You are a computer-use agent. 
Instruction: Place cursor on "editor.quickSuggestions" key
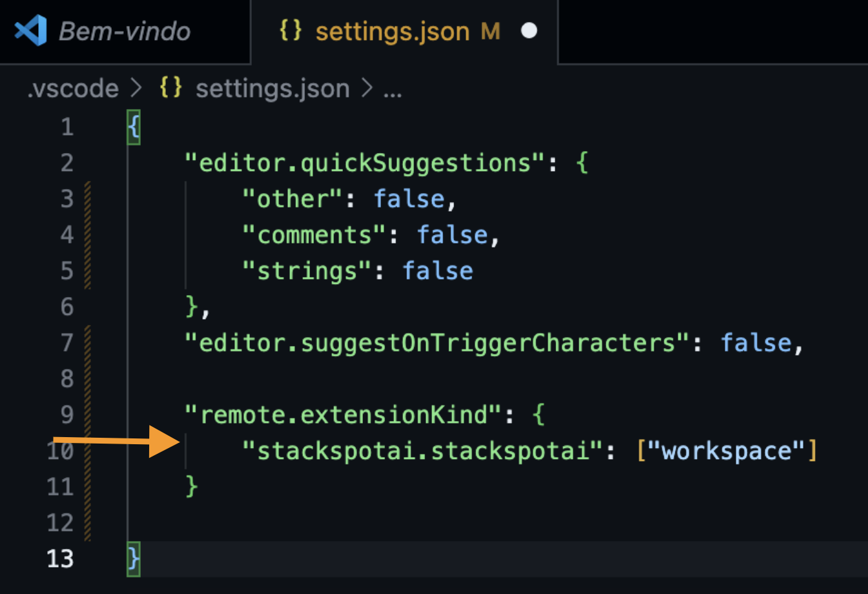point(366,163)
